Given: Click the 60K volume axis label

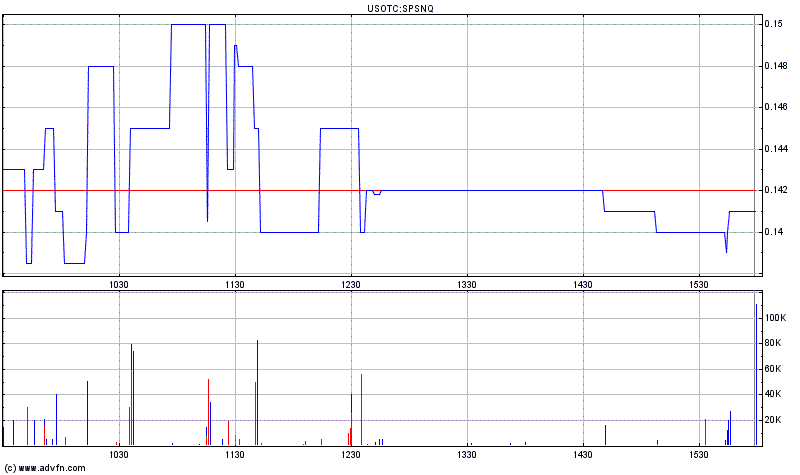Looking at the screenshot, I should click(773, 369).
